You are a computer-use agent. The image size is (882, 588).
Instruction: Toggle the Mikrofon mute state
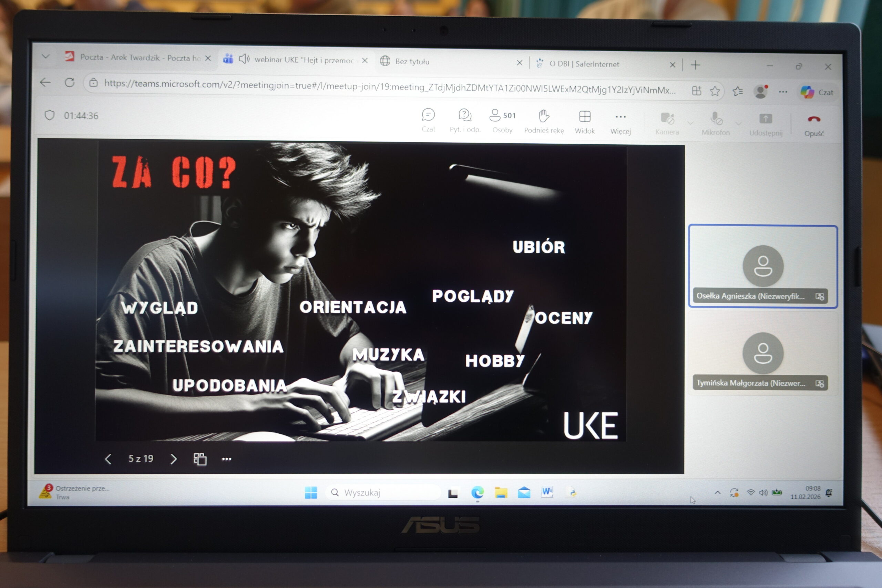point(716,119)
